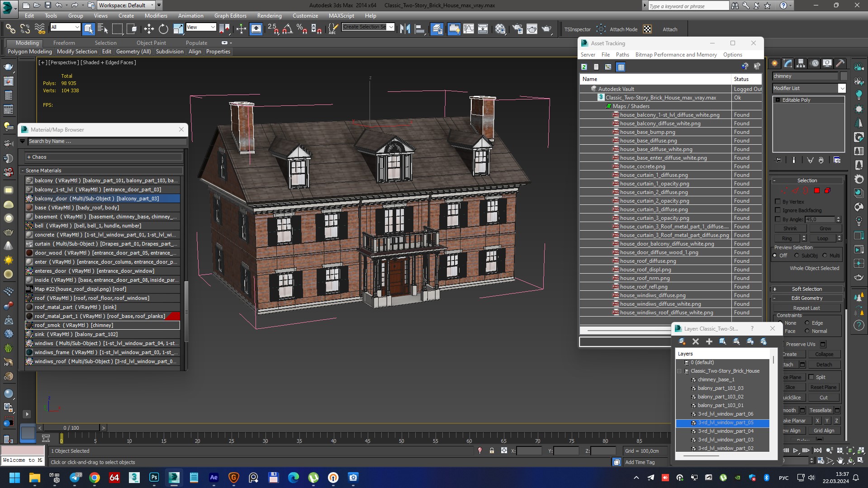Click the Repeat Last button
868x488 pixels.
click(806, 308)
